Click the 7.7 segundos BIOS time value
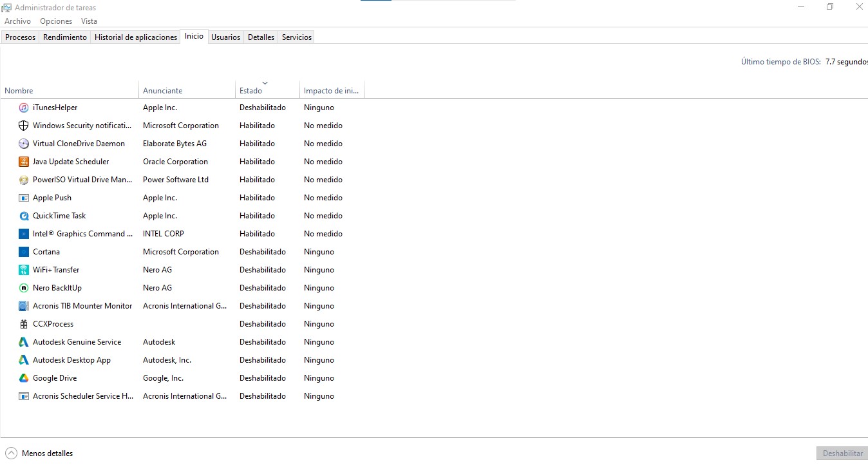 (x=847, y=62)
